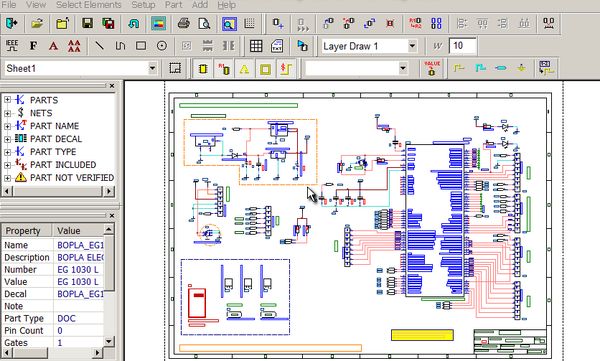Toggle the yellow square filter button
The width and height of the screenshot is (600, 361).
pyautogui.click(x=265, y=69)
